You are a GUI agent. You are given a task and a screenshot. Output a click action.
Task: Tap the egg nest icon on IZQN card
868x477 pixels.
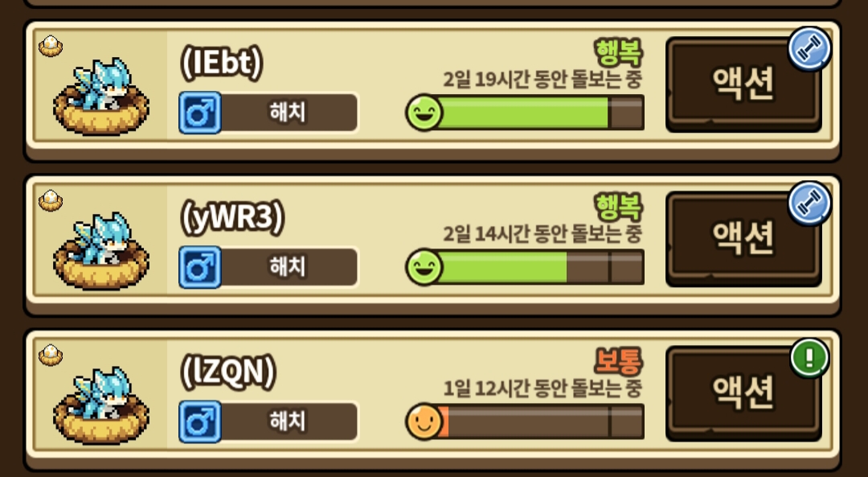pyautogui.click(x=51, y=355)
